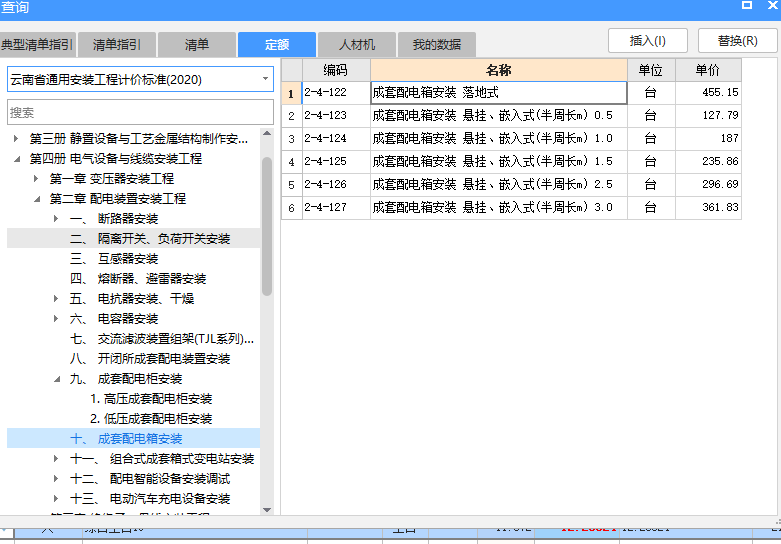This screenshot has width=781, height=544.
Task: Click row header number 3
Action: [x=292, y=138]
